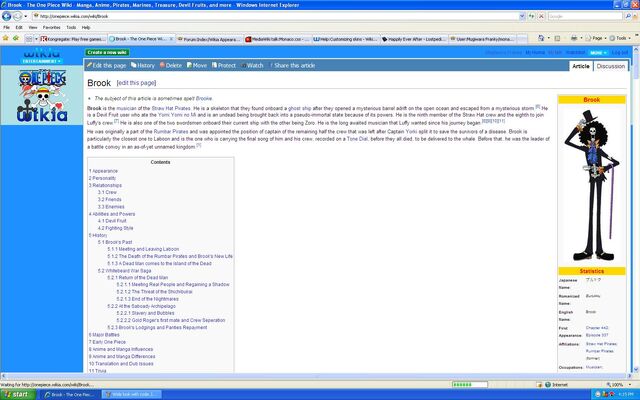
Task: Click the Print toolbar icon
Action: click(x=574, y=38)
